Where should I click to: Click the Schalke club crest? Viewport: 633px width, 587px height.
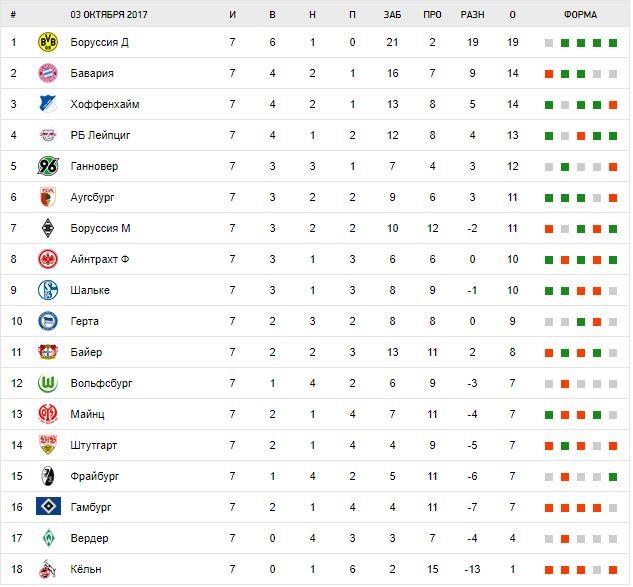click(46, 290)
